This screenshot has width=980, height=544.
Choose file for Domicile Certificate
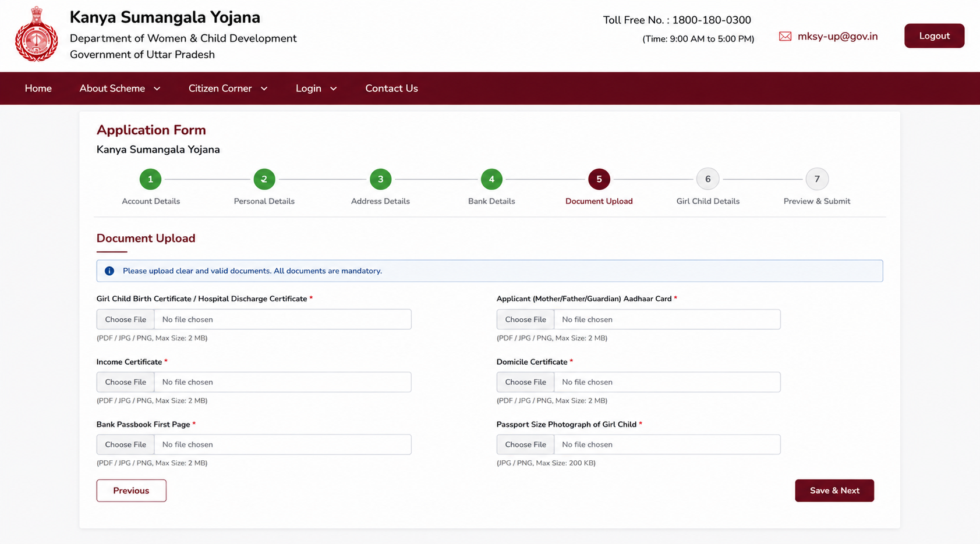[525, 382]
